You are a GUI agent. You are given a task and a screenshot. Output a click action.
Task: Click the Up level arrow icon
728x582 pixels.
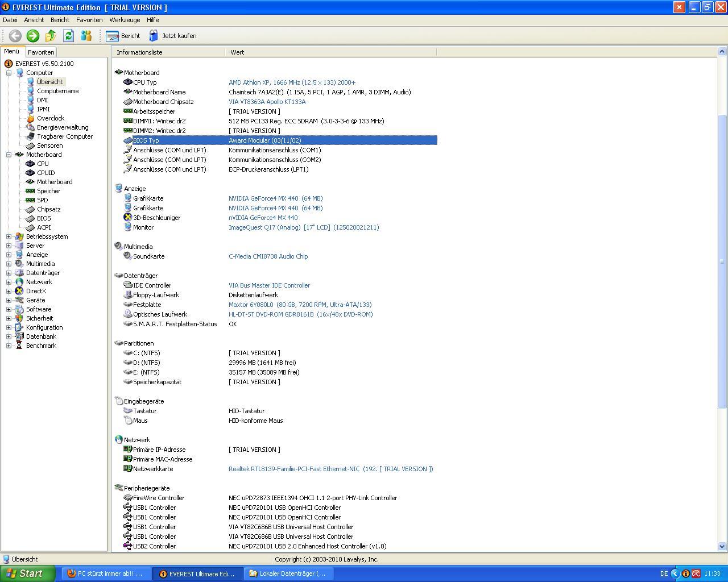point(51,36)
